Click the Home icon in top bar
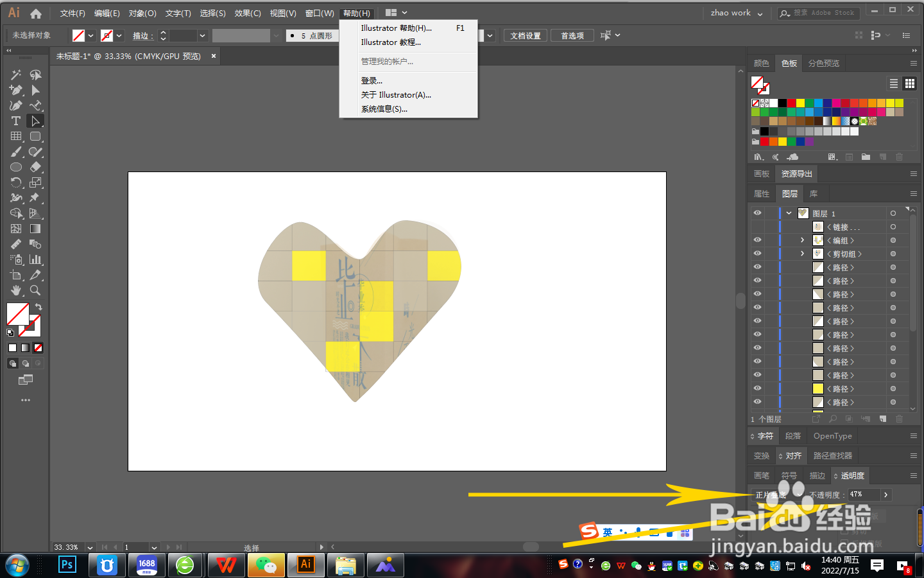The image size is (924, 578). (36, 13)
